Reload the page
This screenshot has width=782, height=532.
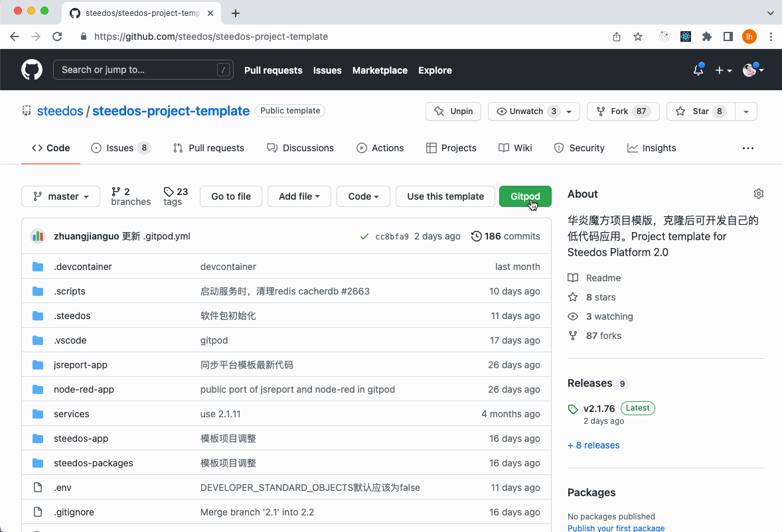click(57, 36)
